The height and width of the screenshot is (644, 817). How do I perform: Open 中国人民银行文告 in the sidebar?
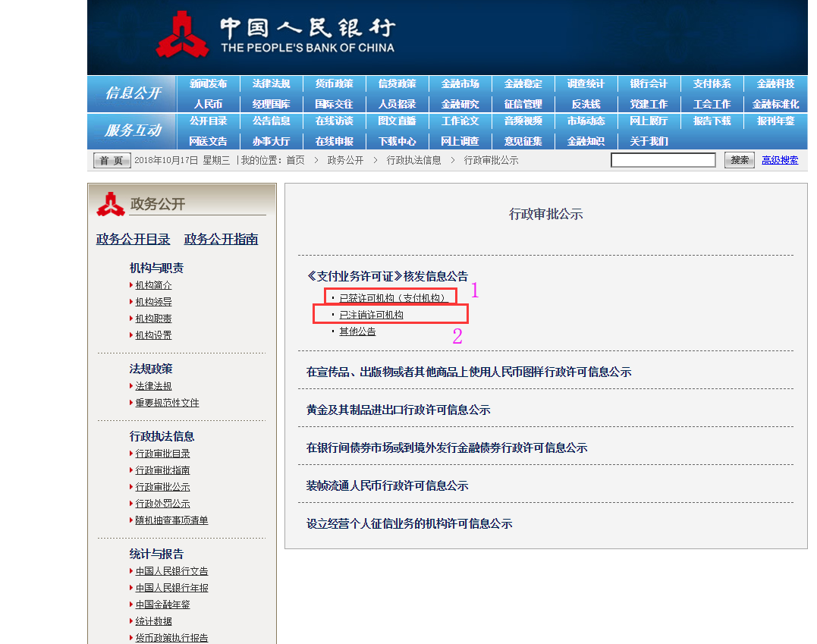172,571
